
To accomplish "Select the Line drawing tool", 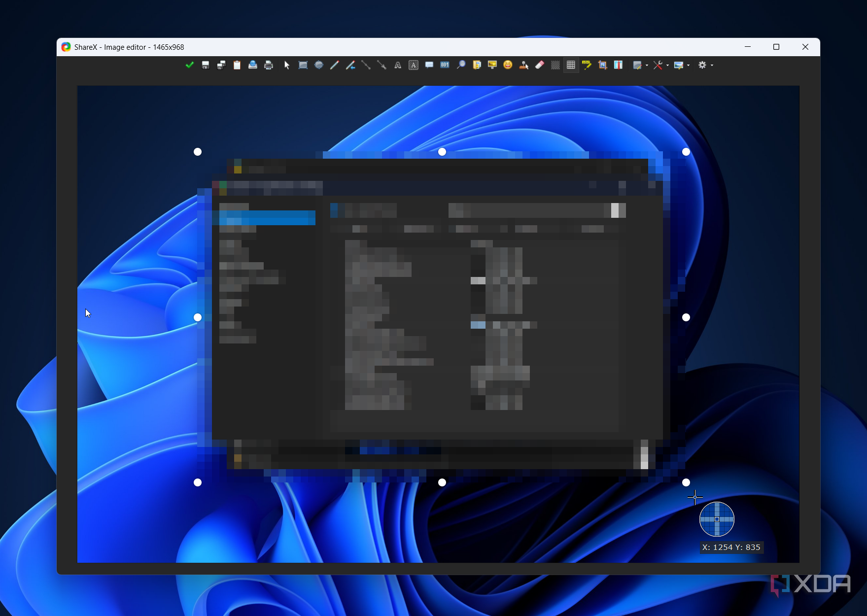I will click(366, 65).
